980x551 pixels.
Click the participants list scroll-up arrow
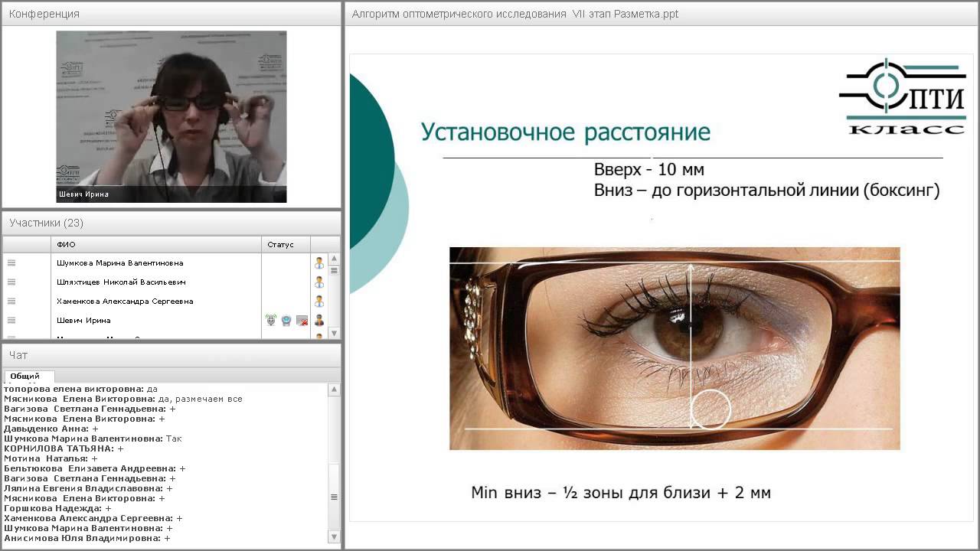(x=335, y=259)
